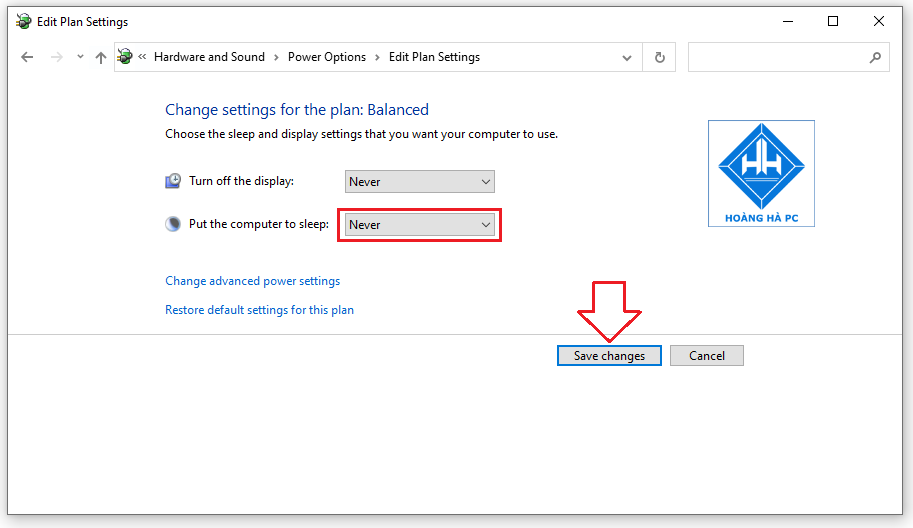The image size is (913, 528).
Task: Click the search magnifier icon
Action: click(x=875, y=57)
